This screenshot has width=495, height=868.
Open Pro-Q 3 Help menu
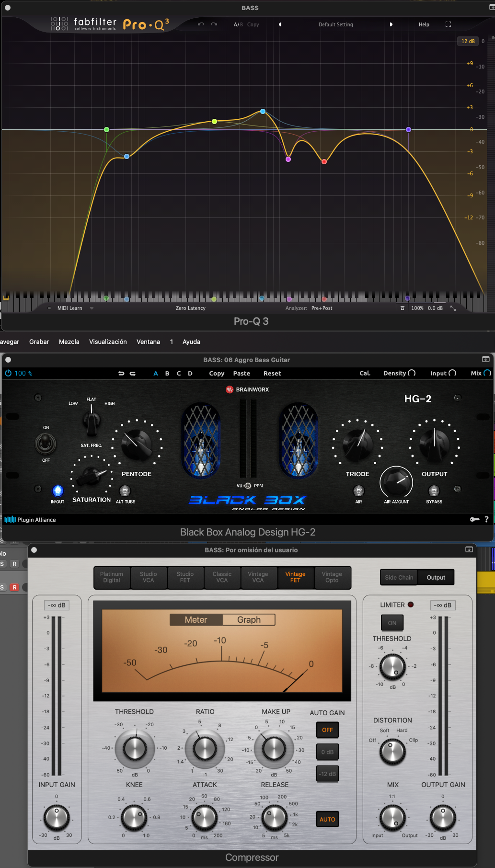(x=424, y=24)
